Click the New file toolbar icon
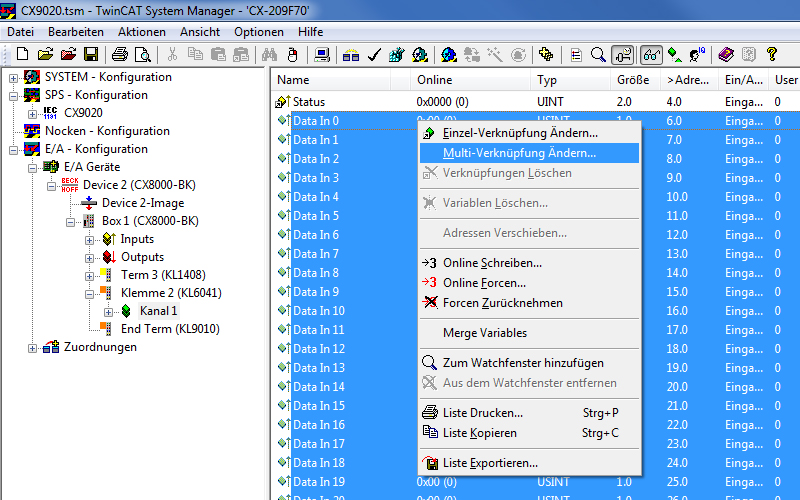This screenshot has width=800, height=500. pos(22,54)
